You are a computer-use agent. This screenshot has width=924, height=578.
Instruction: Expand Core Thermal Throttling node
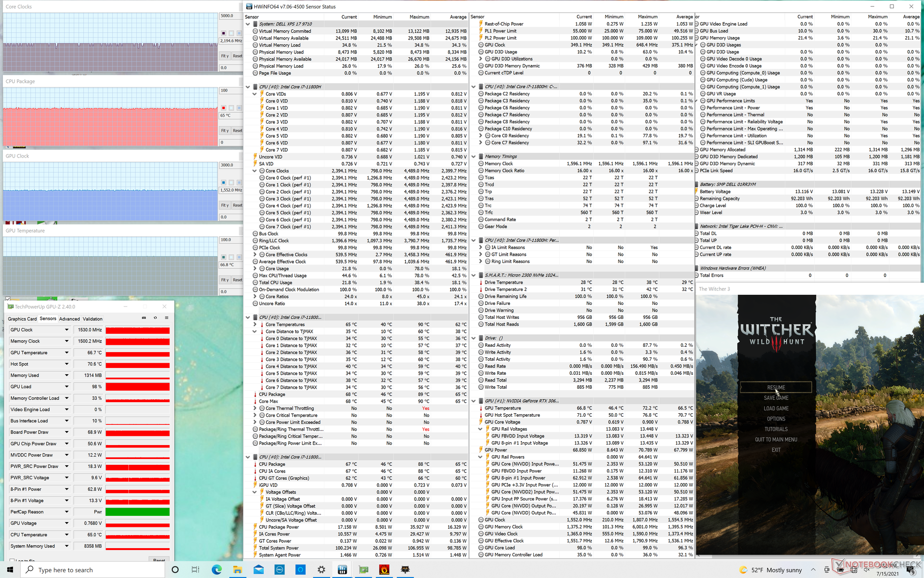click(x=255, y=408)
